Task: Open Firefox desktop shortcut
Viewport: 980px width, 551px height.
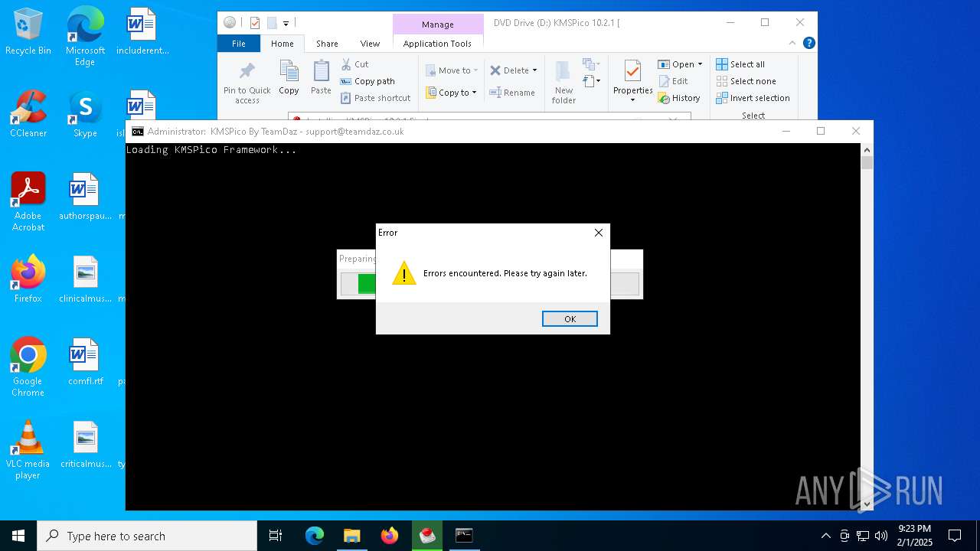Action: 28,279
